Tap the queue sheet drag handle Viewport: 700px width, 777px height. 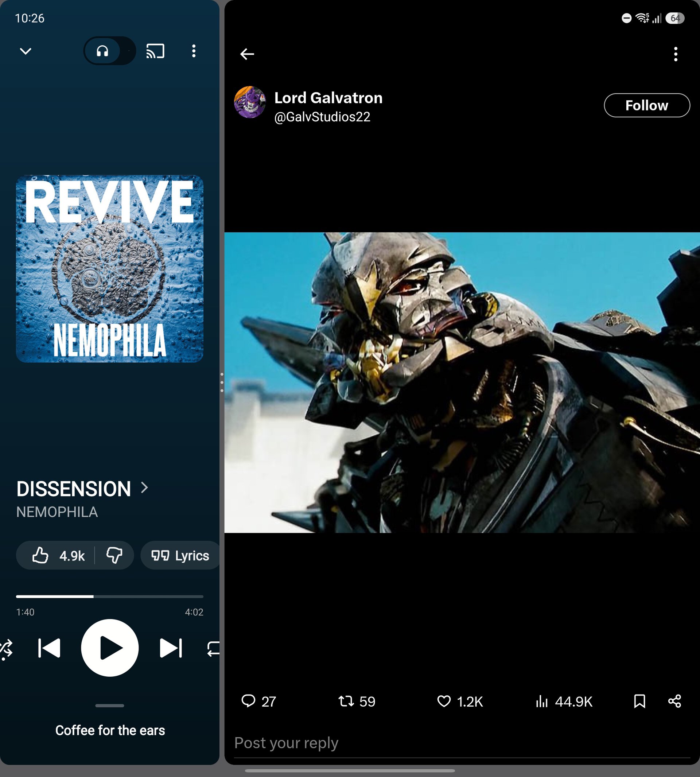coord(110,706)
